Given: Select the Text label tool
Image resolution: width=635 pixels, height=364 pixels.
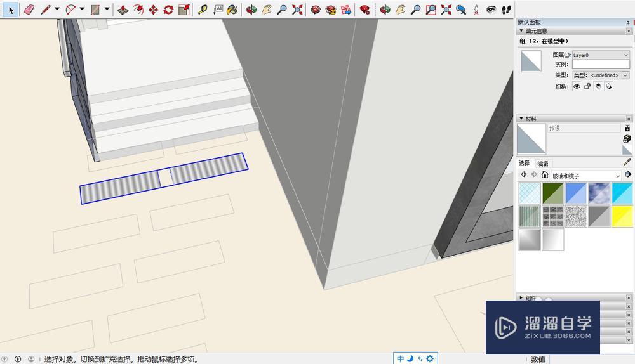Looking at the screenshot, I should pyautogui.click(x=218, y=10).
